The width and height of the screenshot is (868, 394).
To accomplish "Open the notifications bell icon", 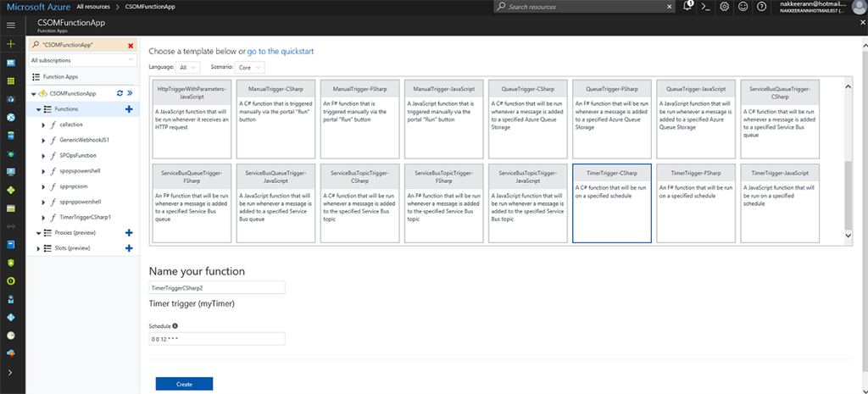I will pos(687,6).
